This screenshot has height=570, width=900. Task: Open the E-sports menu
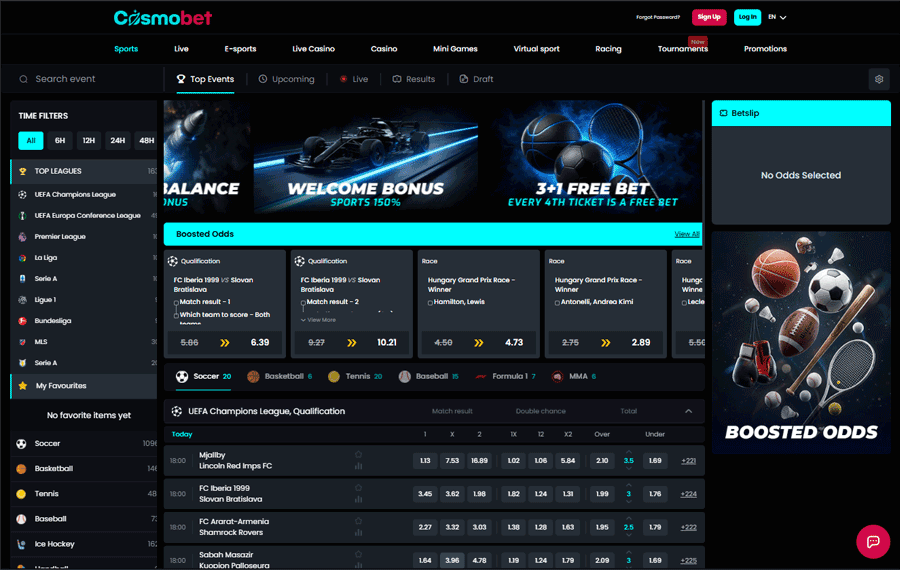click(240, 49)
